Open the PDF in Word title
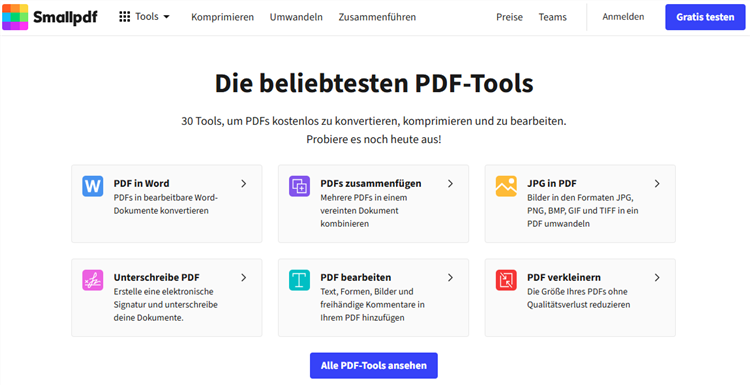The image size is (750, 385). [141, 184]
